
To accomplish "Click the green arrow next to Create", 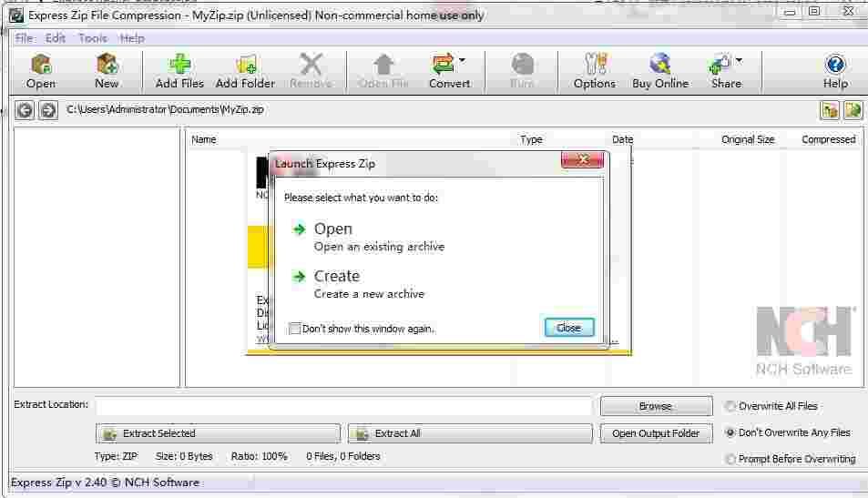I will 299,276.
